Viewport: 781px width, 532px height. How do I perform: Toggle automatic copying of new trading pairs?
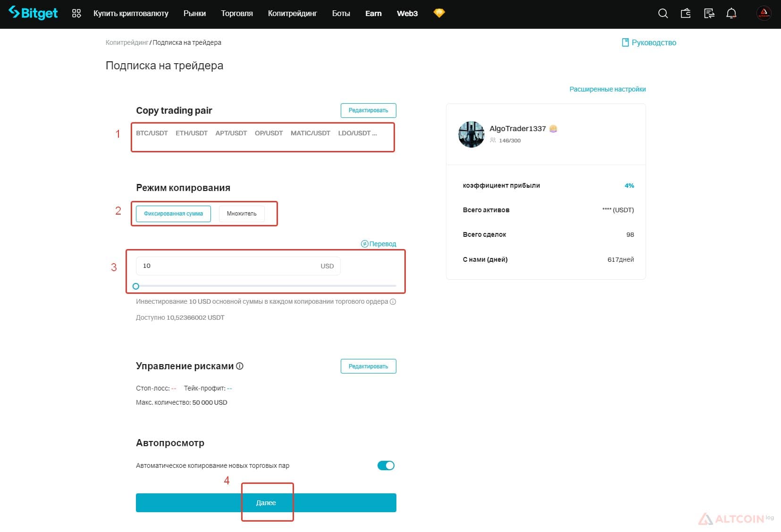point(386,465)
